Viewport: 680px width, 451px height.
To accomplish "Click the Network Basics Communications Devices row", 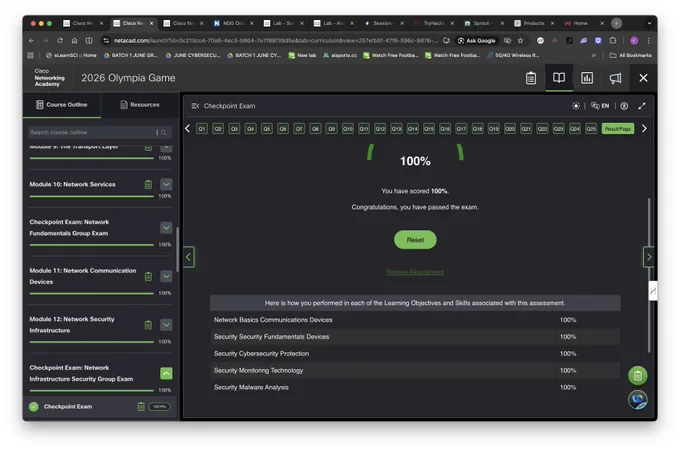I will (x=415, y=320).
